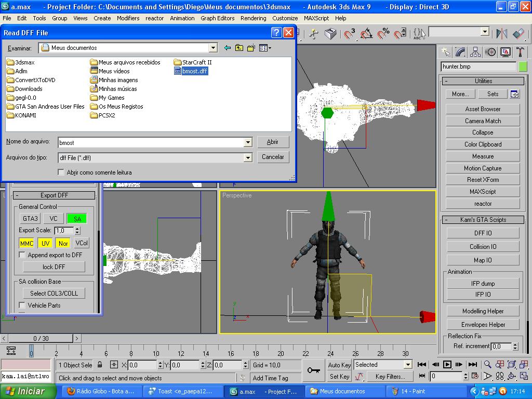
Task: Toggle Auto Key animation mode
Action: click(x=339, y=365)
